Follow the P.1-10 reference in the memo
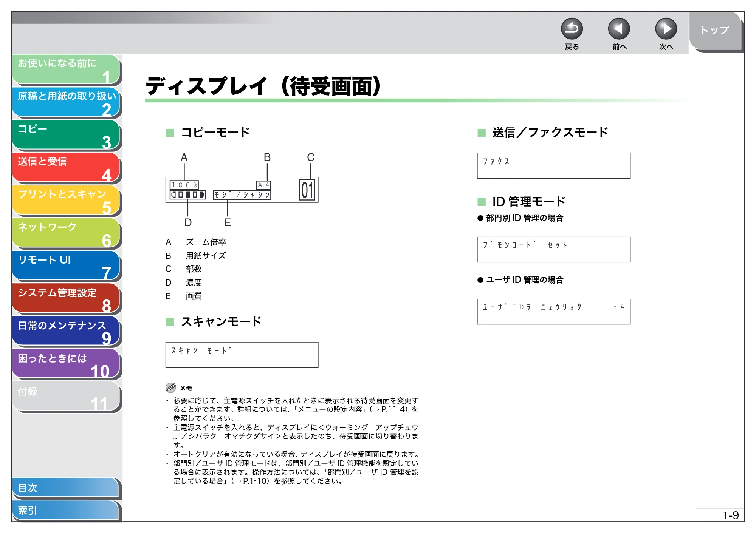 pyautogui.click(x=256, y=481)
